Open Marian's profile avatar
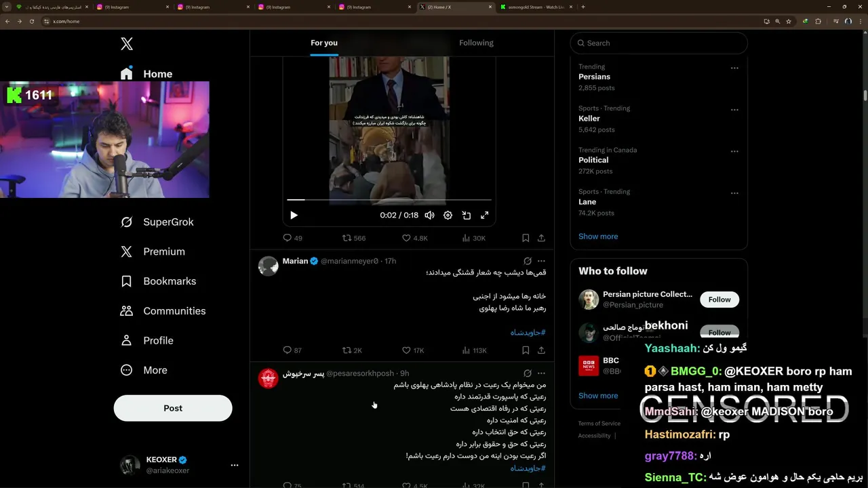 [269, 266]
